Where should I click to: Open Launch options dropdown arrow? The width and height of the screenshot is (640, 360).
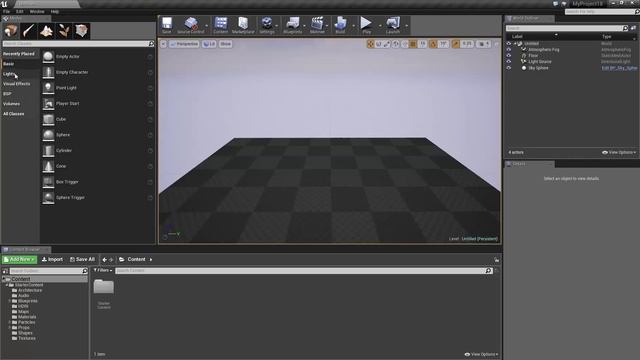tap(407, 26)
